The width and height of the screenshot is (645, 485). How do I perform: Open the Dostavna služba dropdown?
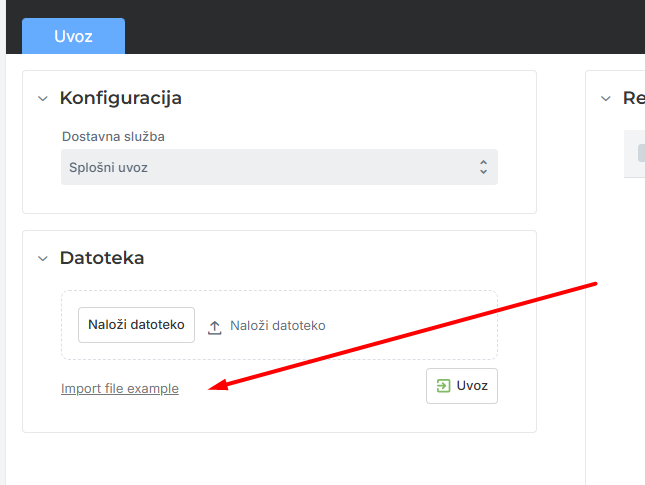point(279,167)
